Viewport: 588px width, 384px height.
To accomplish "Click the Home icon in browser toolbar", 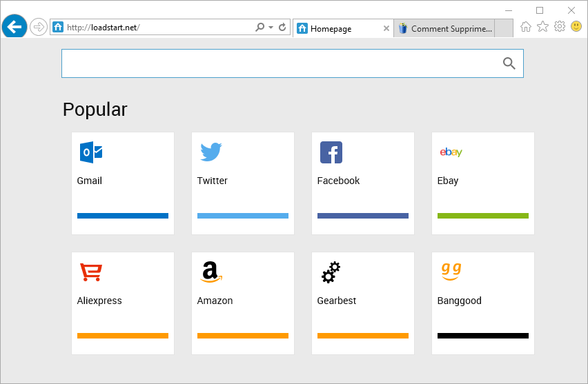I will click(526, 27).
